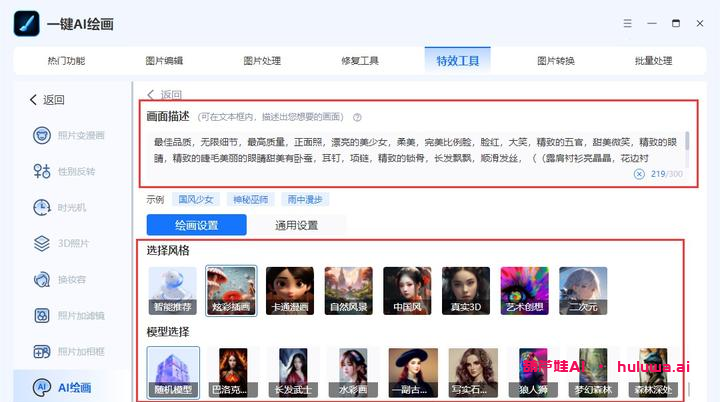720x402 pixels.
Task: Select the 梦幻森林 model thumbnail
Action: 593,373
